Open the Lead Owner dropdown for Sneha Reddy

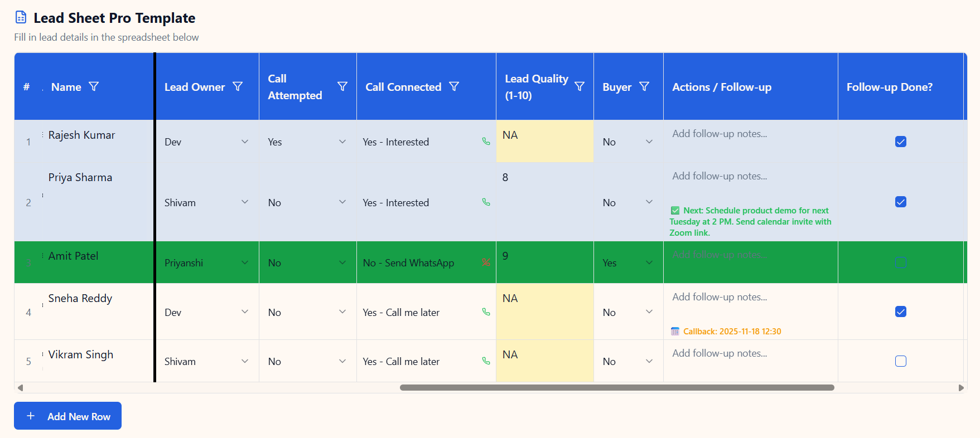[206, 312]
